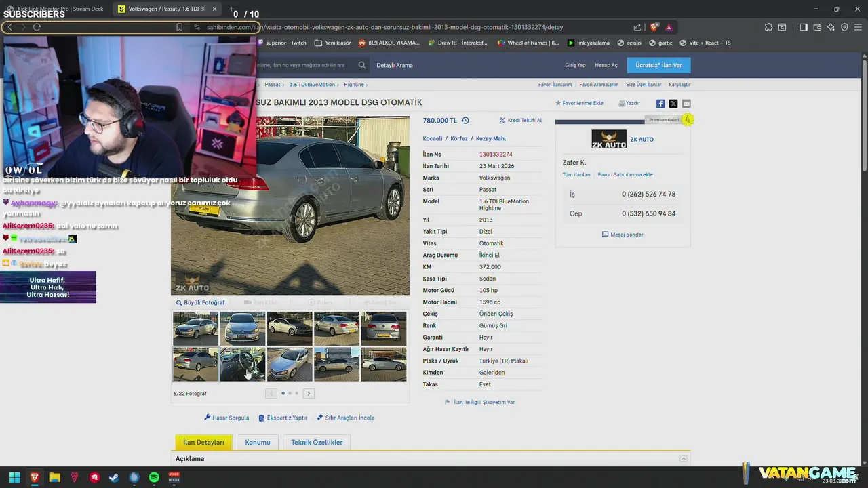Open Büyük Fotoğraf view
The height and width of the screenshot is (488, 868).
pos(200,302)
